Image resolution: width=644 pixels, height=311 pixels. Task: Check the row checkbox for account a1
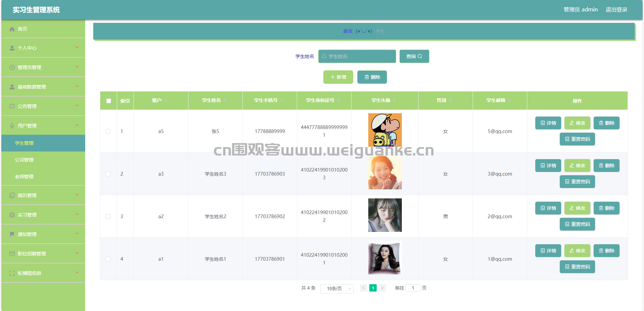(x=108, y=259)
